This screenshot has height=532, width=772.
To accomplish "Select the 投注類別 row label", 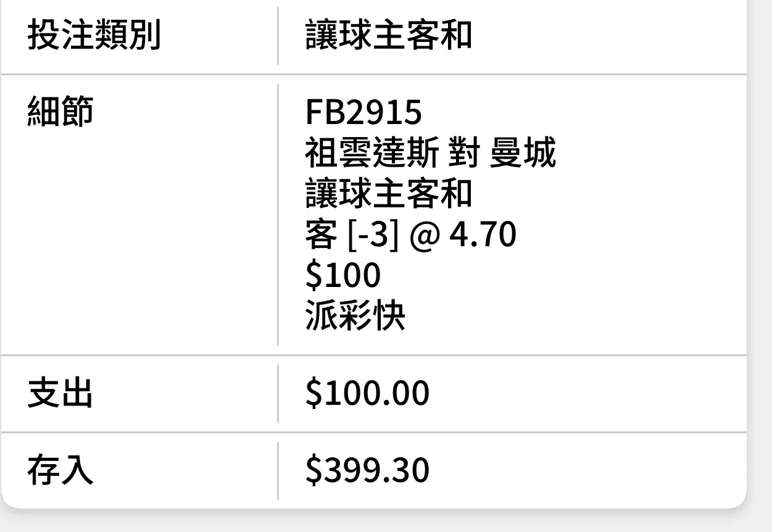I will tap(94, 35).
